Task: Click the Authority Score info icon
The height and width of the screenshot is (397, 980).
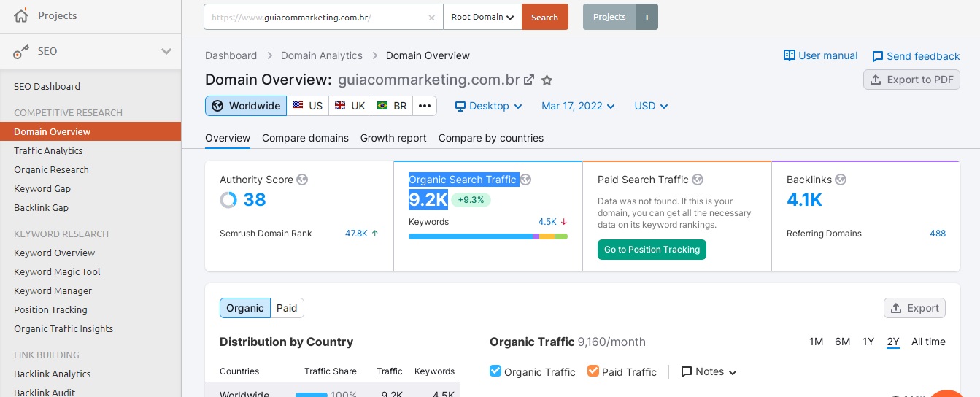Action: (x=302, y=180)
